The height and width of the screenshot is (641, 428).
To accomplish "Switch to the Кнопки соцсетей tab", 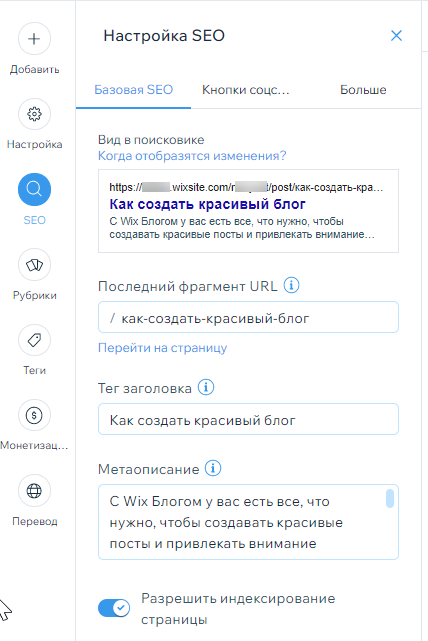I will (246, 90).
